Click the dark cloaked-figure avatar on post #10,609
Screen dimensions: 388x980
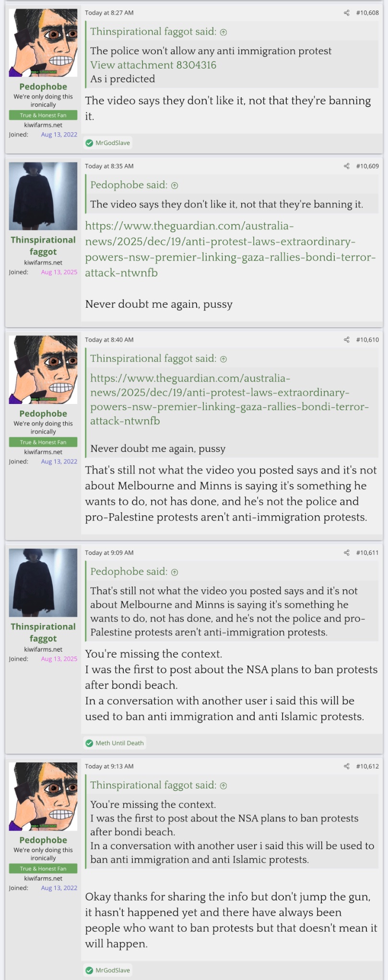point(43,196)
